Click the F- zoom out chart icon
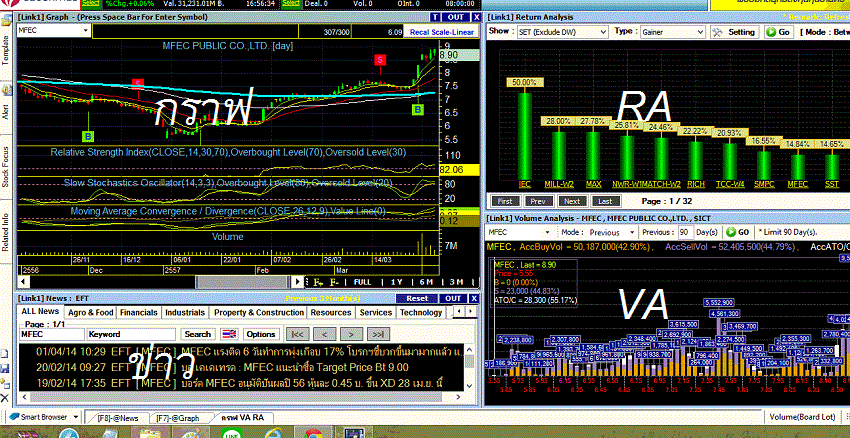 pos(334,282)
